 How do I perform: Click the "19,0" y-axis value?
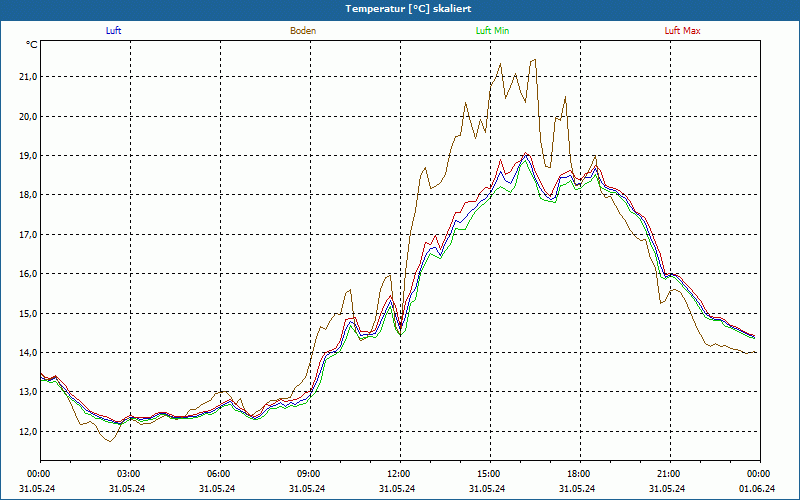pos(28,156)
